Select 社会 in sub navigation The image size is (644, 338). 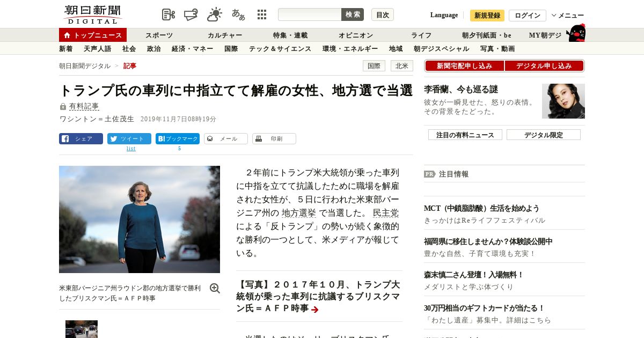coord(129,49)
